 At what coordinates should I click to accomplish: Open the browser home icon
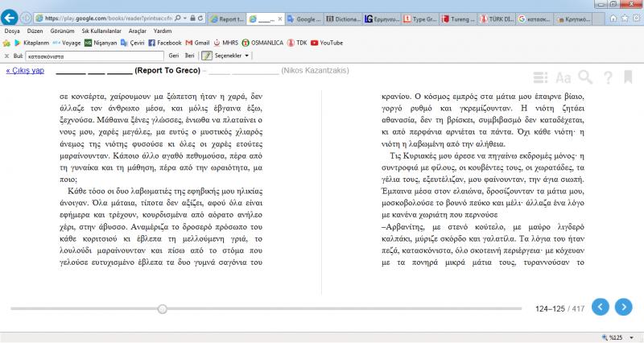pos(613,19)
